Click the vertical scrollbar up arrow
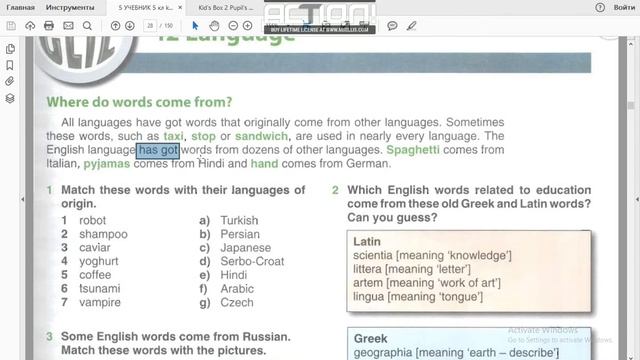 631,43
